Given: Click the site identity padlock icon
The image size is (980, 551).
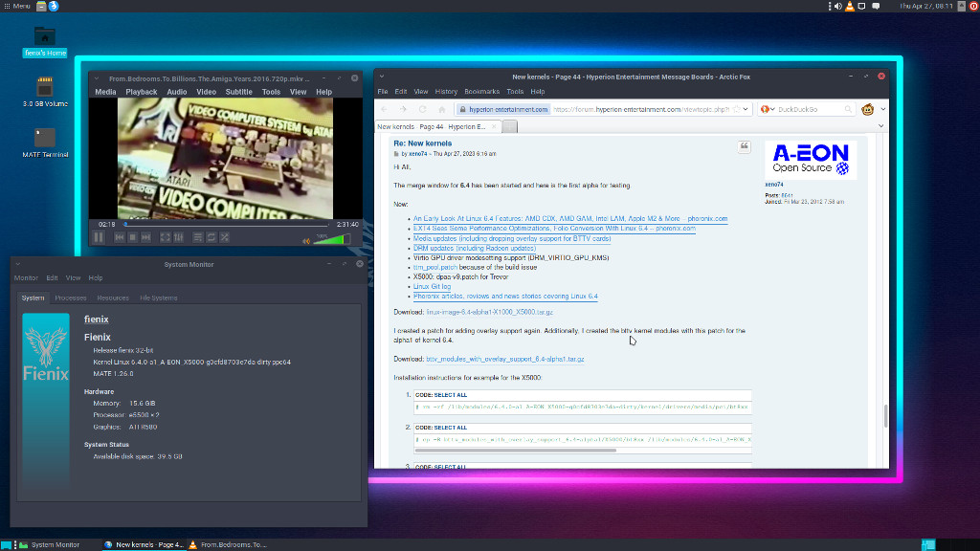Looking at the screenshot, I should pyautogui.click(x=462, y=109).
